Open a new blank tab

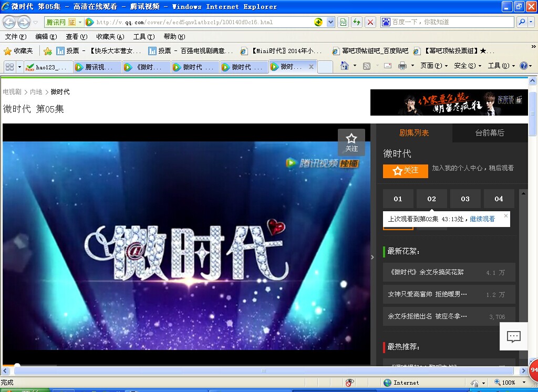(325, 67)
